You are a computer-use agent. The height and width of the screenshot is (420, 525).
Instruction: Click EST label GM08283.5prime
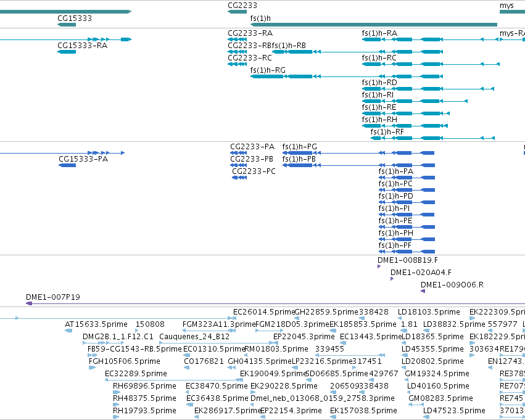pyautogui.click(x=440, y=398)
